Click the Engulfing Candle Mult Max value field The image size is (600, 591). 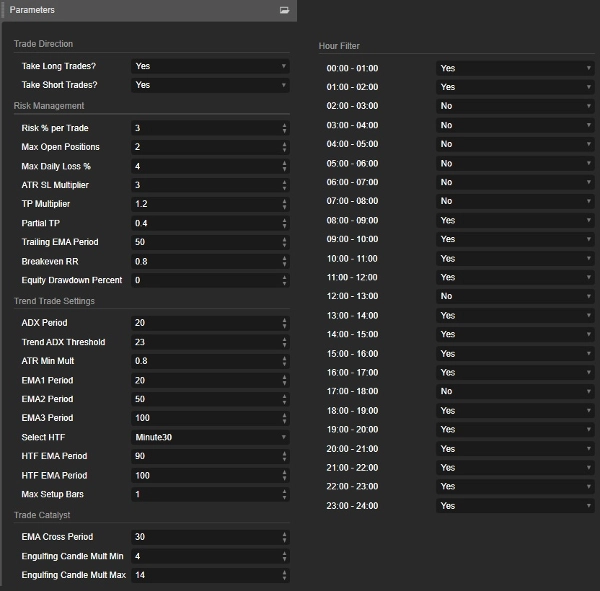coord(210,575)
